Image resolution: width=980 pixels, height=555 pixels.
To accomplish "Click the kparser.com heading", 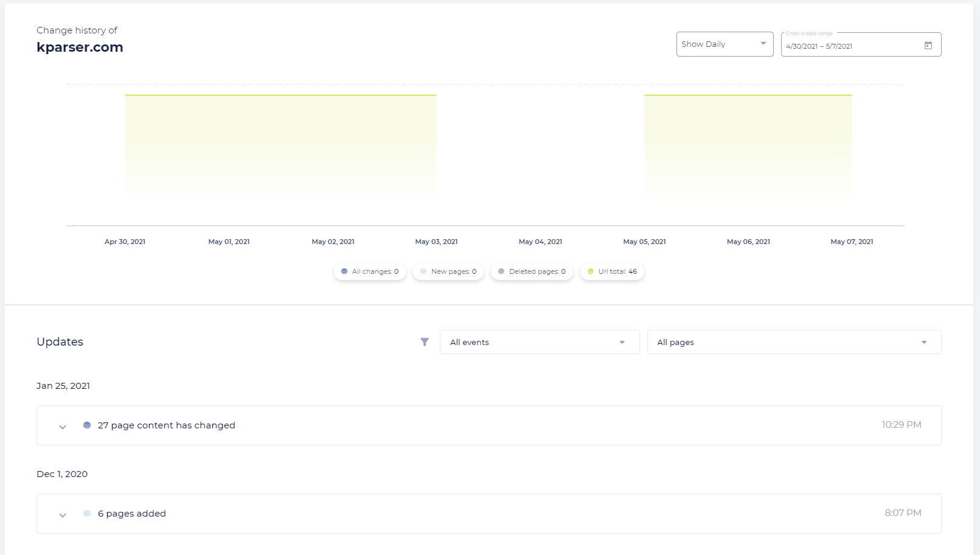I will click(80, 47).
